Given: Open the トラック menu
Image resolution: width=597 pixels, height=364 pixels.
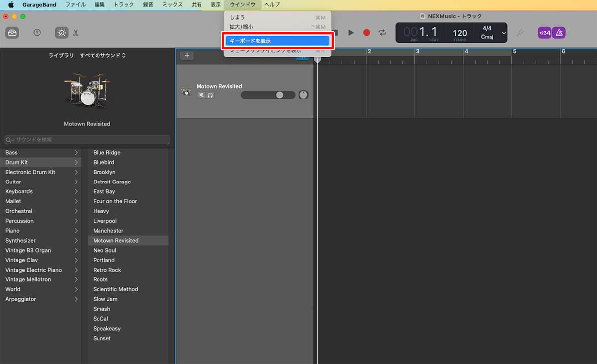Looking at the screenshot, I should coord(124,4).
